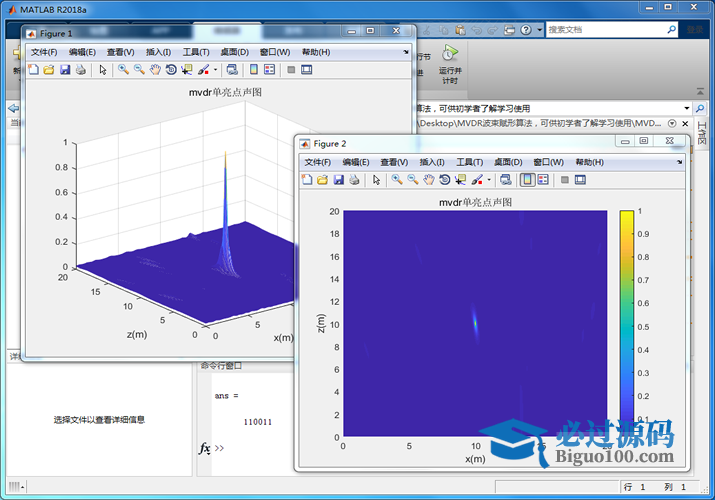This screenshot has width=715, height=500.
Task: Print figure icon in Figure 2 toolbar
Action: click(354, 180)
